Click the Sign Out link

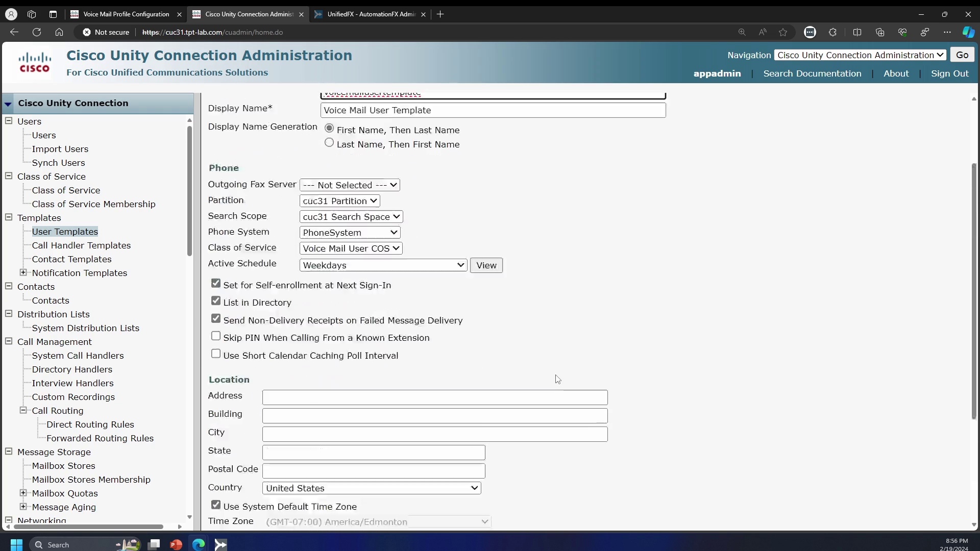(x=949, y=73)
